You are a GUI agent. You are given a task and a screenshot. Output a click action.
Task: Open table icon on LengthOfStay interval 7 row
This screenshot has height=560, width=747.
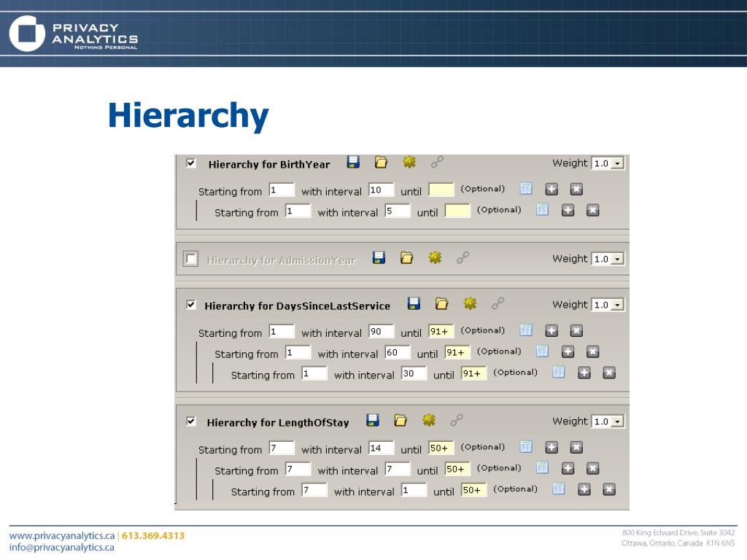click(x=542, y=468)
